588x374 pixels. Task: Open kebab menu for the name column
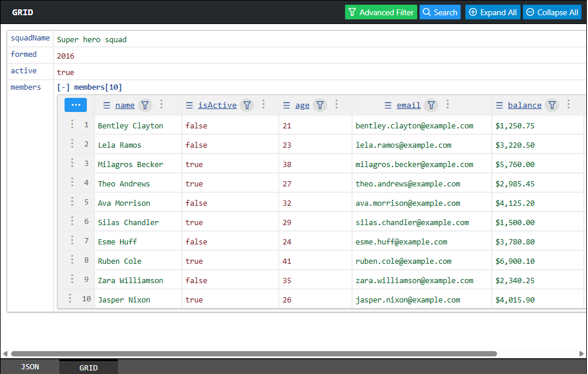pos(161,105)
